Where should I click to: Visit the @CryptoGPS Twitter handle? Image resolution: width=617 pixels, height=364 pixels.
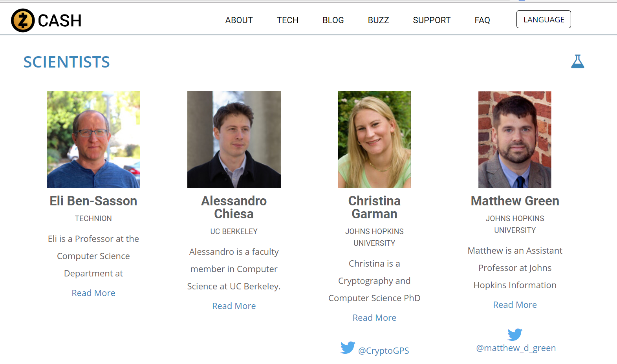[x=383, y=351]
